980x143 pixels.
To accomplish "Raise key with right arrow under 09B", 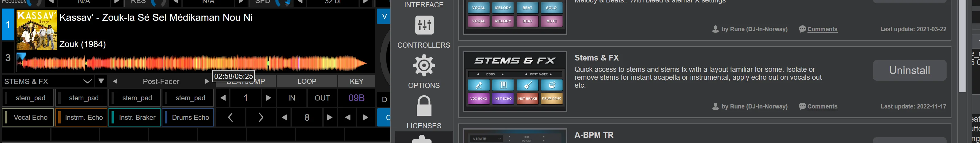I will click(x=366, y=117).
